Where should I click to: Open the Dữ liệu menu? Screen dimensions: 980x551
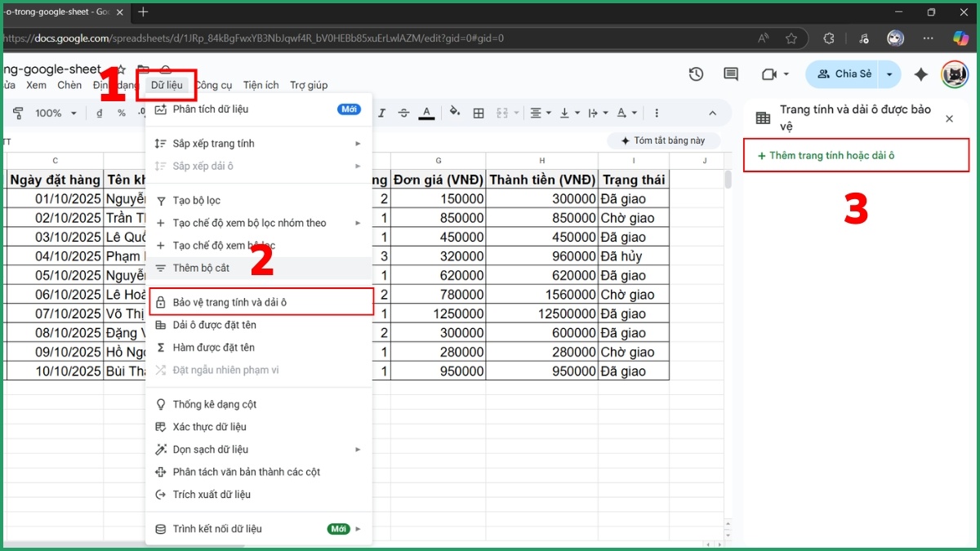pos(166,84)
